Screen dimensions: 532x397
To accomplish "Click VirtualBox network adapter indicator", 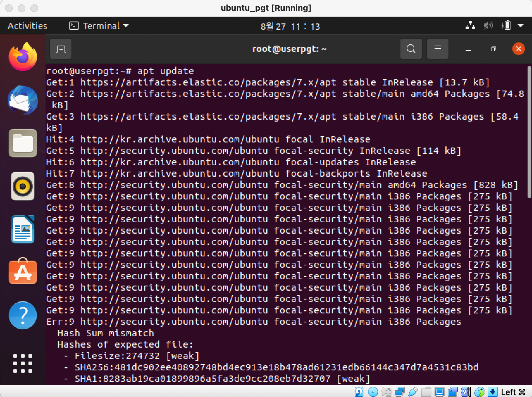I will [x=400, y=392].
